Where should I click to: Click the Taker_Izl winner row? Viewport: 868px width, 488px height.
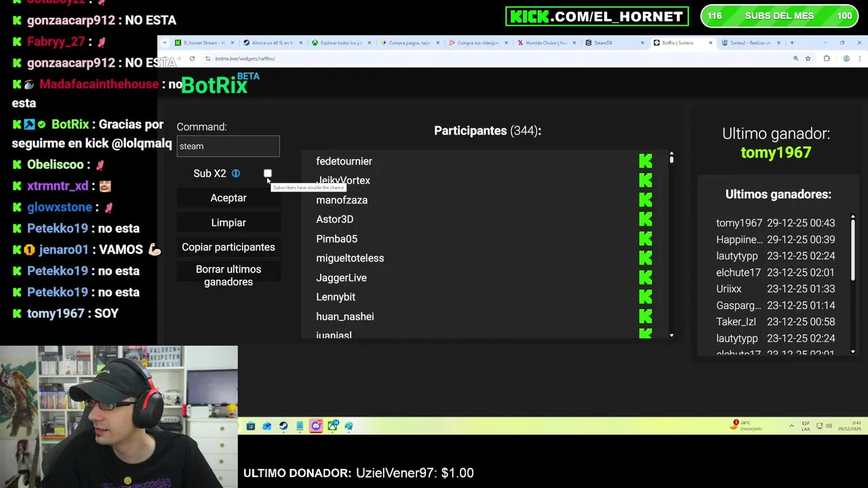click(x=776, y=322)
